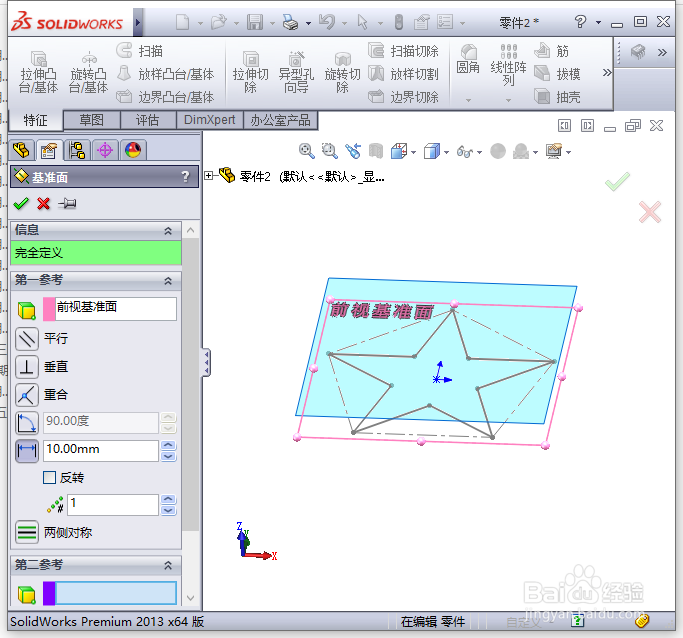The width and height of the screenshot is (683, 638).
Task: Open the ConfigurationManager tab icon
Action: pos(77,150)
